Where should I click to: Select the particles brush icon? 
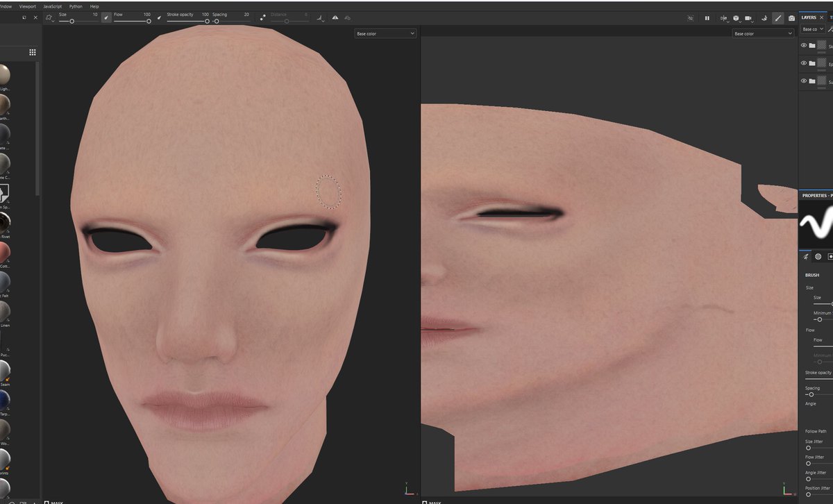[x=764, y=18]
